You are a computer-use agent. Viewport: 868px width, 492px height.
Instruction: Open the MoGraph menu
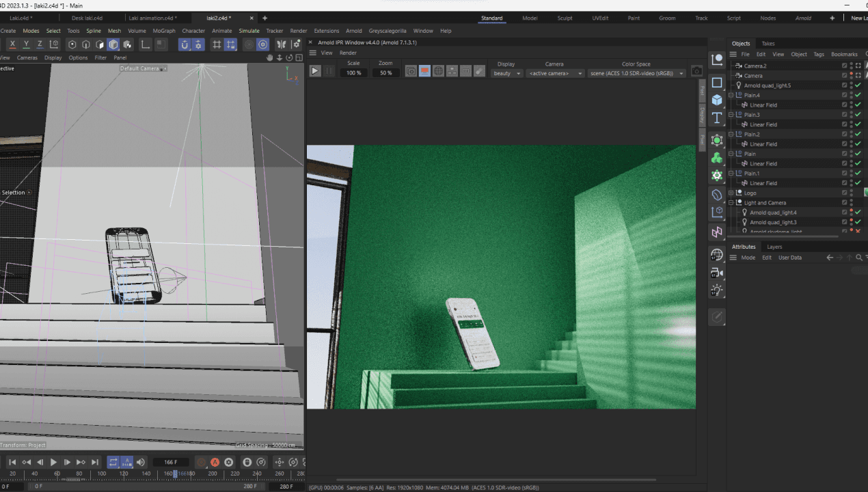[164, 31]
